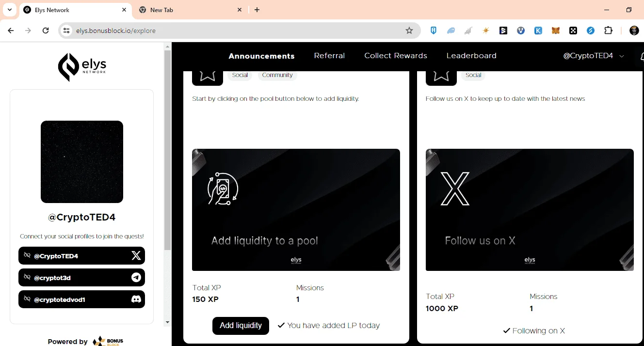The image size is (644, 346).
Task: Go back to the previous page
Action: pos(11,31)
